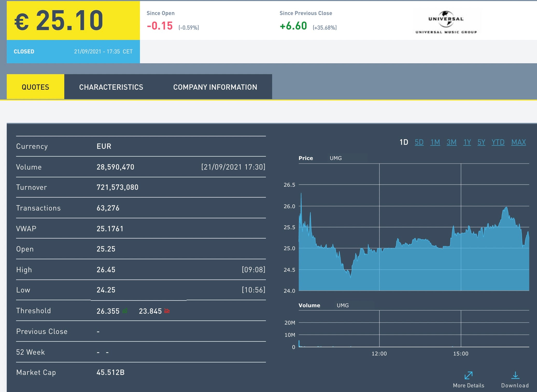
Task: Select the Quotes tab
Action: [36, 87]
